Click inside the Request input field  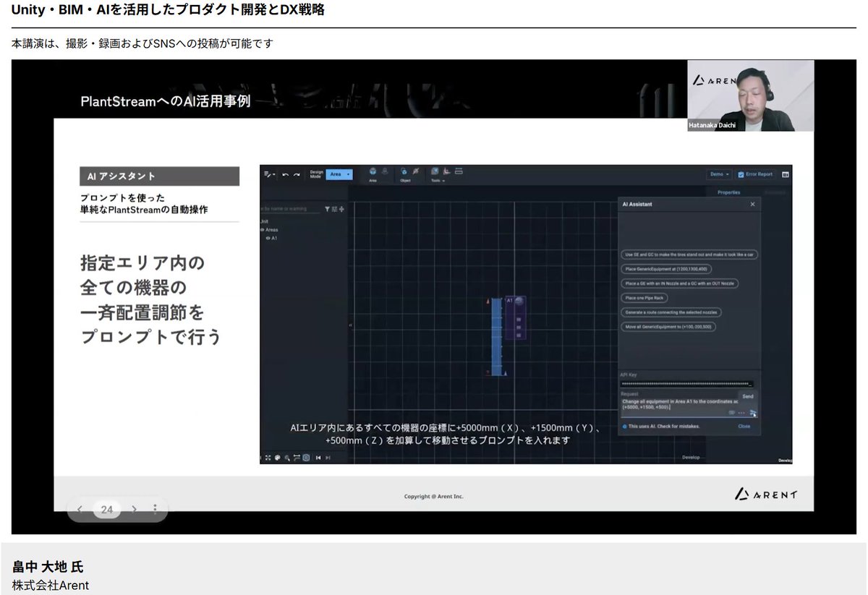tap(675, 405)
